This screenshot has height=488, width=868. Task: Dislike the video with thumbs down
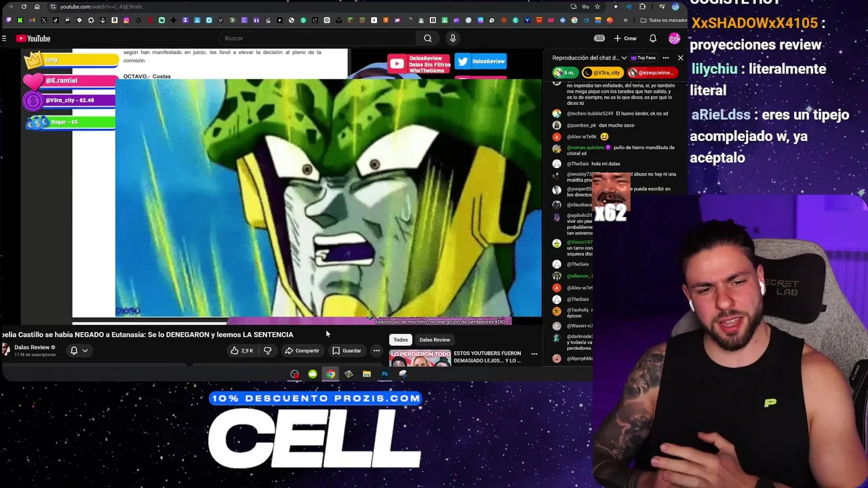coord(267,350)
